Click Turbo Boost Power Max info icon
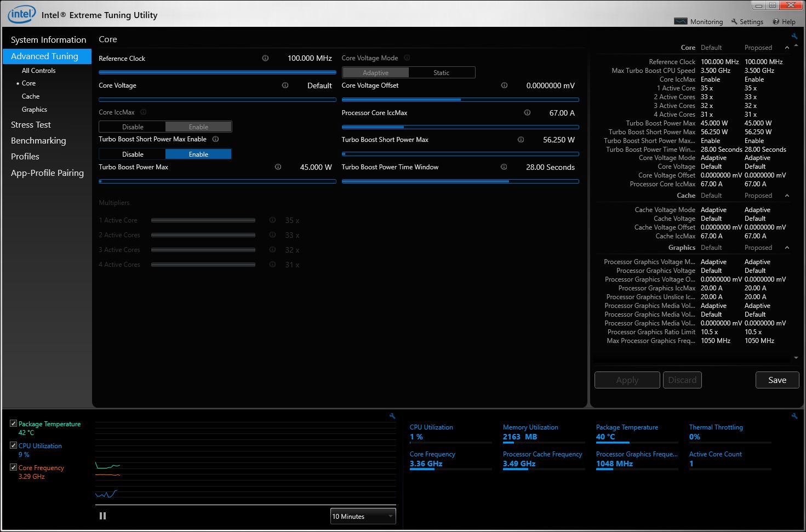The height and width of the screenshot is (532, 806). pos(278,167)
